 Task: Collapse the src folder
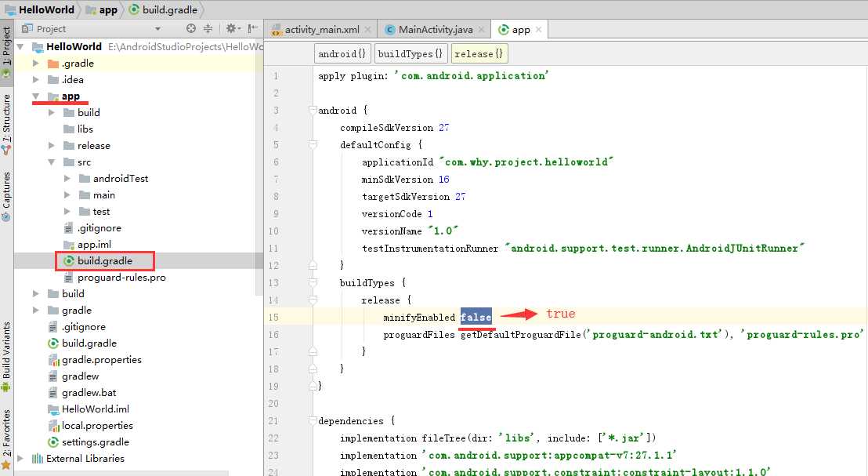pos(52,162)
